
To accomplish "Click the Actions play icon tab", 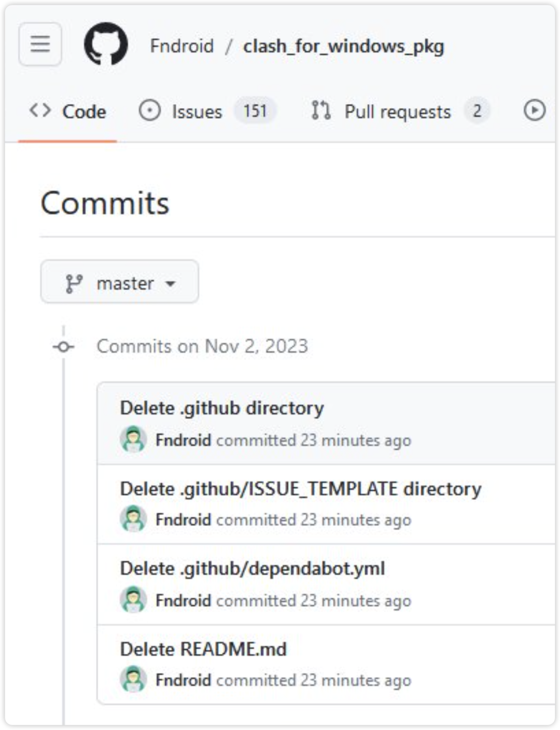I will point(535,111).
